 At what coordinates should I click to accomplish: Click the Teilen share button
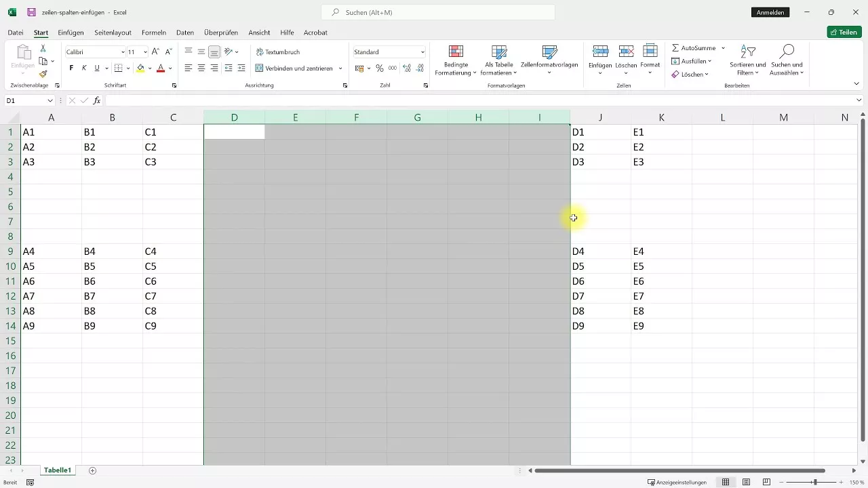click(844, 32)
